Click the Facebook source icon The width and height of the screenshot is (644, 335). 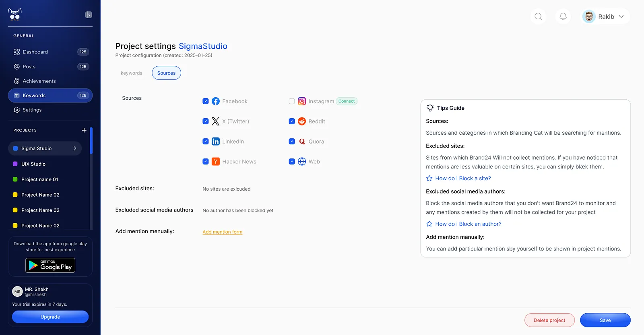click(216, 101)
